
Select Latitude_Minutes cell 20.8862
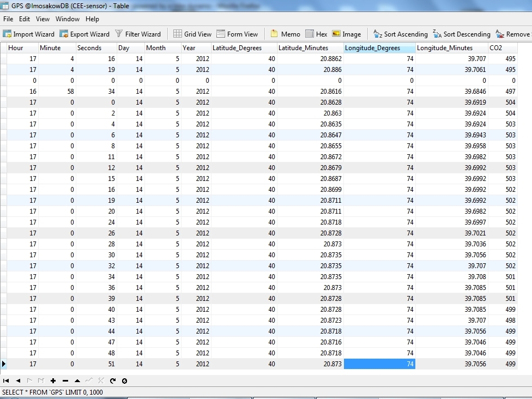(311, 59)
